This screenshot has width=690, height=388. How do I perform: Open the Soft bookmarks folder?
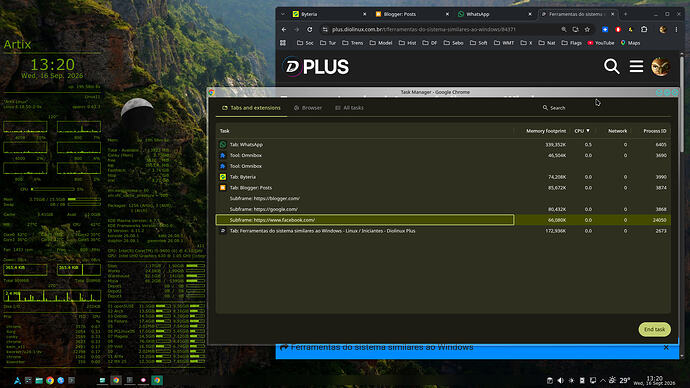coord(478,43)
